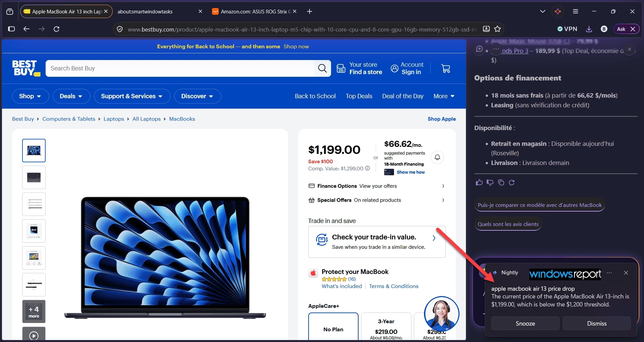Open the AI sparkle assistant icon

coord(558,11)
